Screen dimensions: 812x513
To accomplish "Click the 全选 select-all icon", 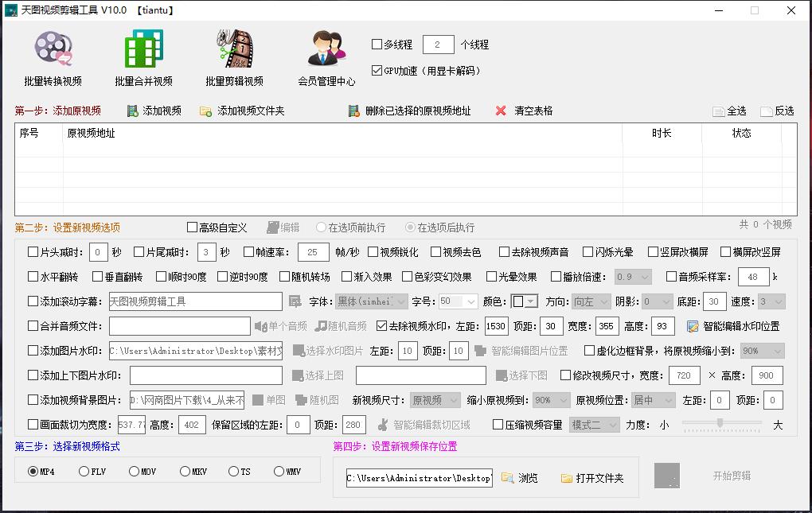I will (718, 111).
